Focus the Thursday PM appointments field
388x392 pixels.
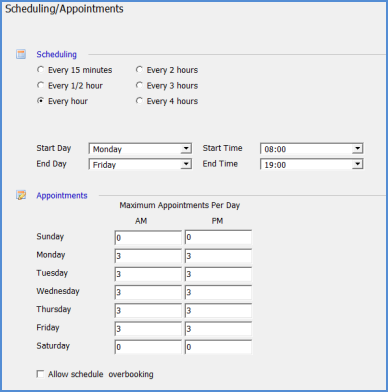point(218,310)
